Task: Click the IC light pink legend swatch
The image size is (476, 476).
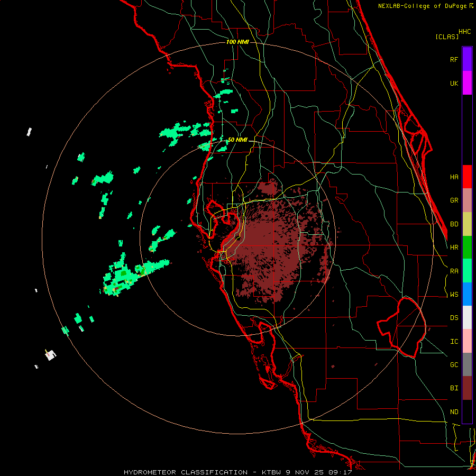Action: click(x=467, y=341)
